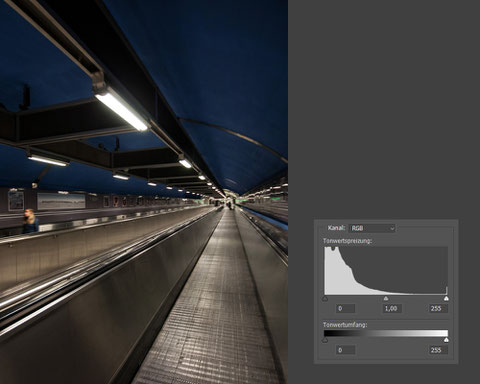Click the output highlight field showing 255
Image resolution: width=480 pixels, height=384 pixels.
[x=438, y=350]
